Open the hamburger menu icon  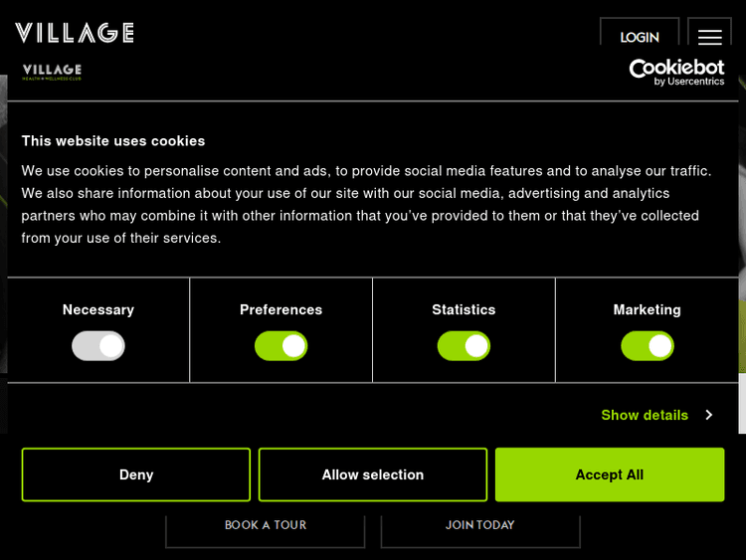coord(709,37)
